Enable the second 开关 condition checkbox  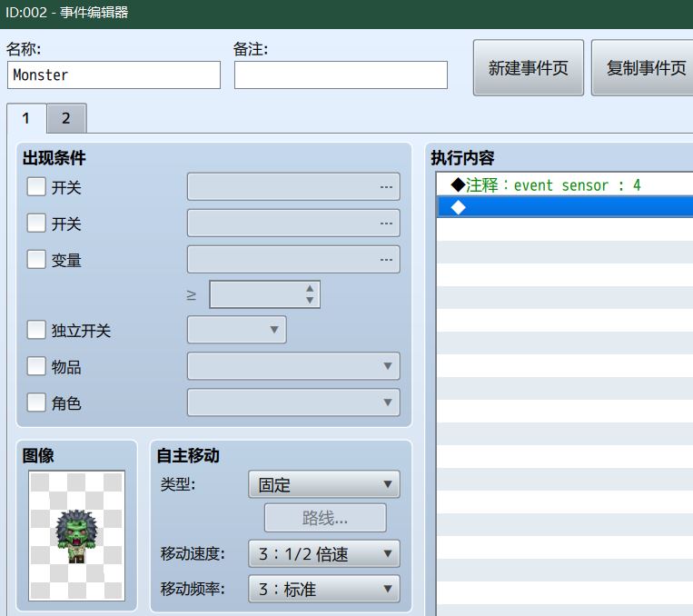pos(36,223)
